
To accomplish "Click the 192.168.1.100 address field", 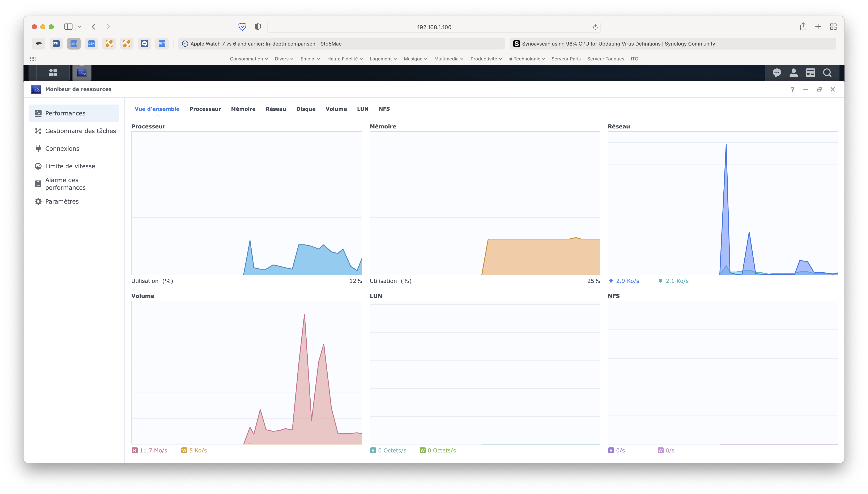I will pyautogui.click(x=434, y=27).
